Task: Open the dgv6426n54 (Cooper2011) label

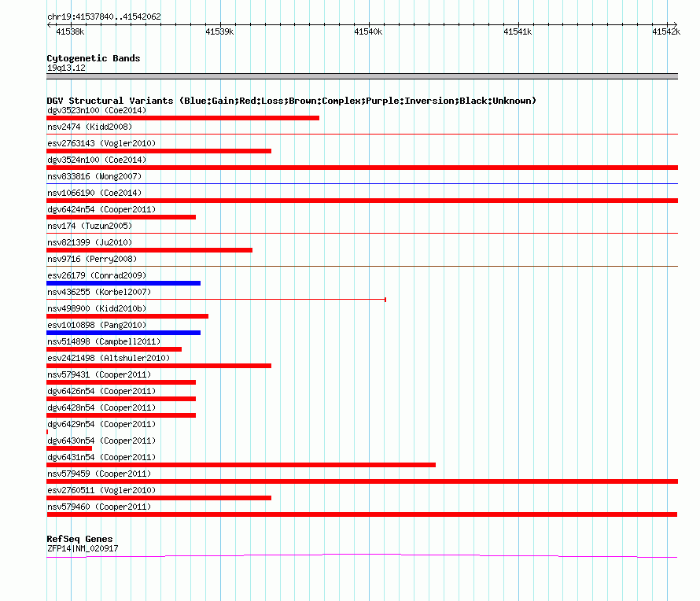Action: pos(101,391)
